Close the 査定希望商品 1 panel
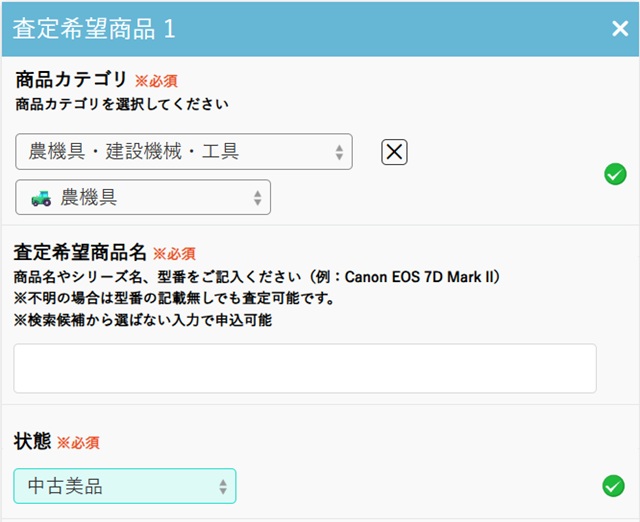The height and width of the screenshot is (522, 640). point(620,28)
